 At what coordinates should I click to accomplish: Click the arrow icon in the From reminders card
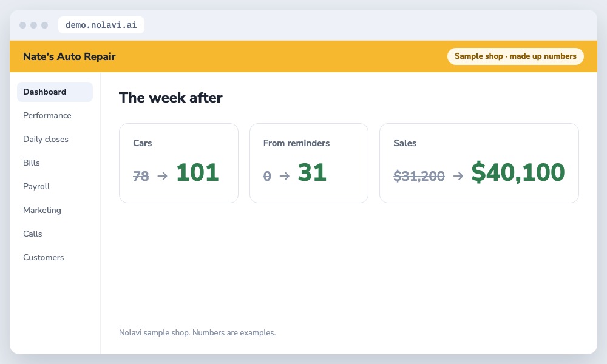(285, 176)
